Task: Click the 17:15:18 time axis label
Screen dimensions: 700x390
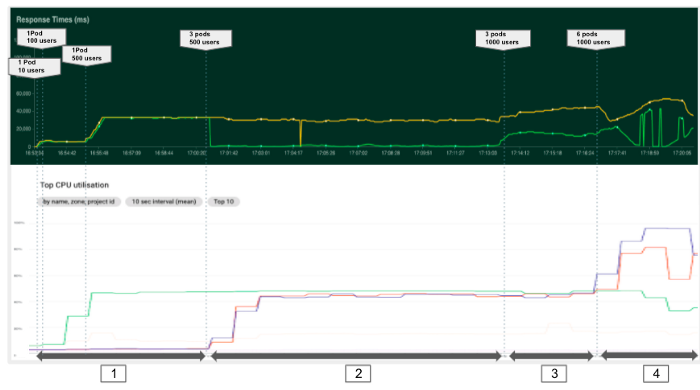Action: tap(552, 153)
